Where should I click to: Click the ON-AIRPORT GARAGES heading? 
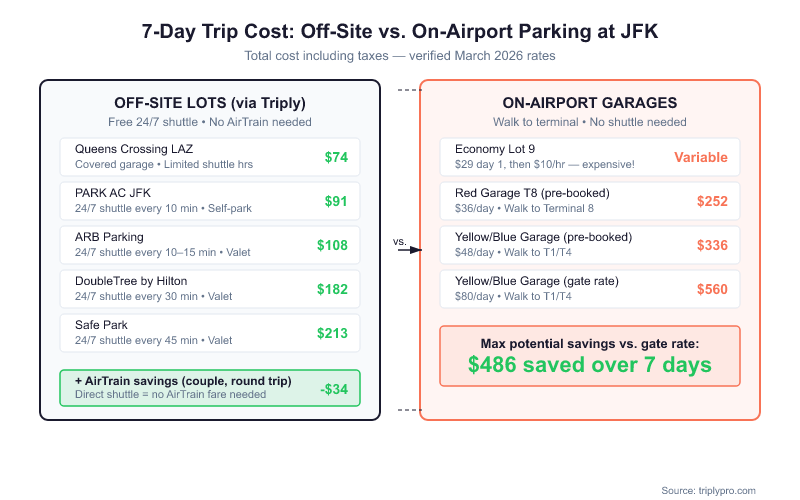pos(590,102)
